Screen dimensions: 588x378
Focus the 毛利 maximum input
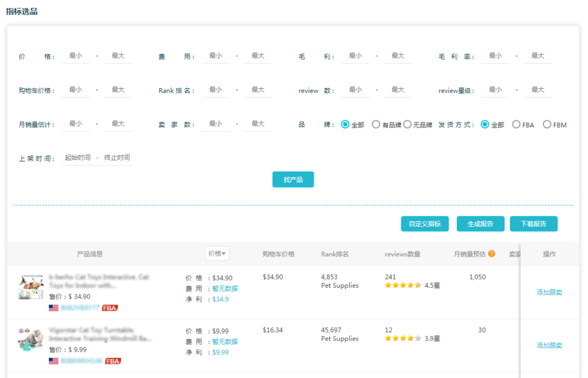pos(398,56)
